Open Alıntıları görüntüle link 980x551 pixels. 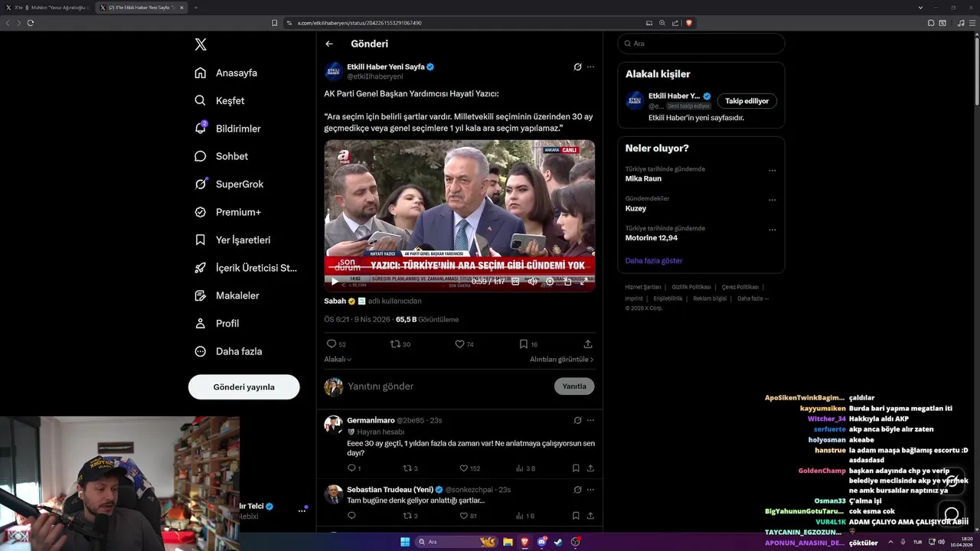[x=561, y=359]
